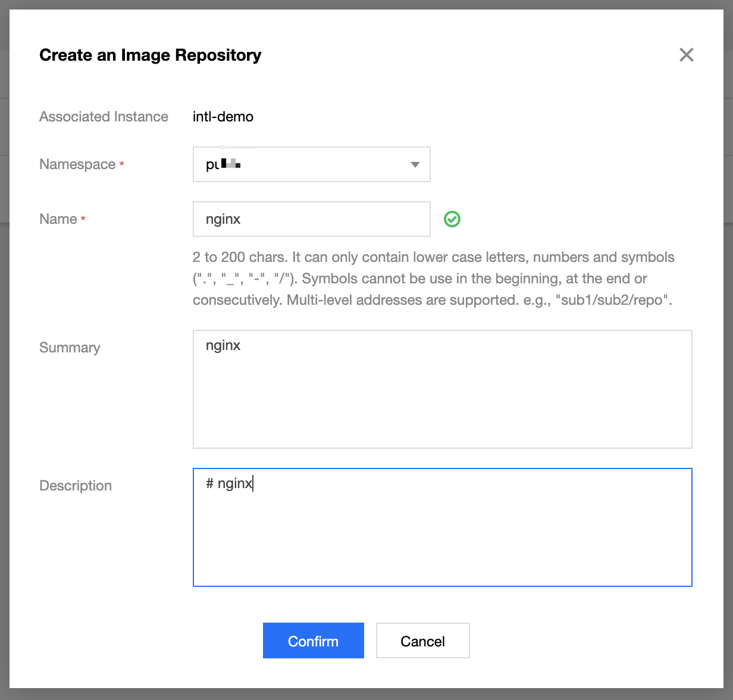This screenshot has width=733, height=700.
Task: Close the Create an Image Repository dialog
Action: pyautogui.click(x=686, y=55)
